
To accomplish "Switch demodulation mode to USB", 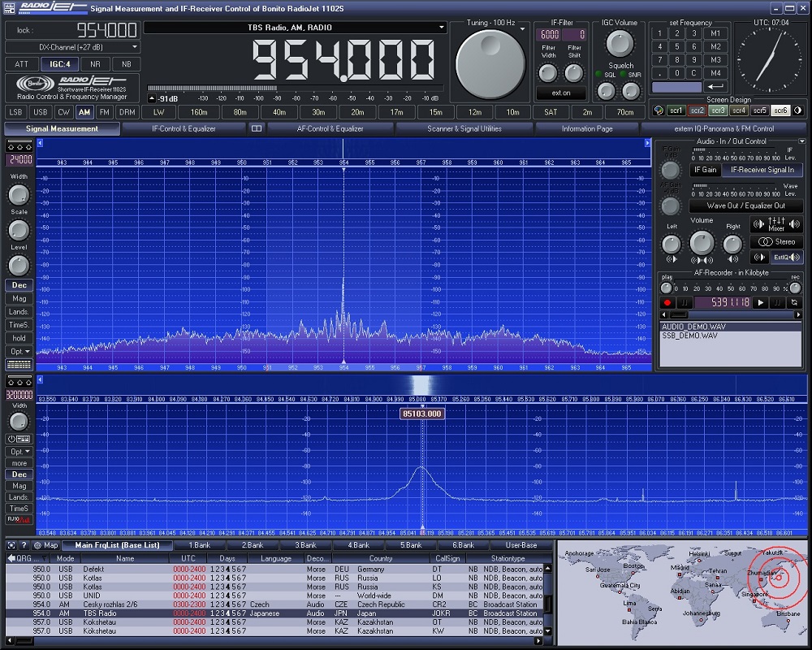I will click(x=41, y=112).
